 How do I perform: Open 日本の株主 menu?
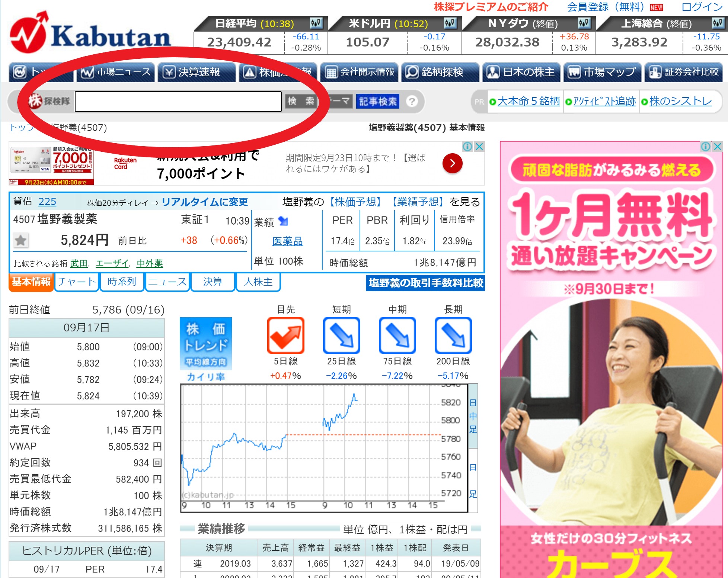pyautogui.click(x=521, y=72)
